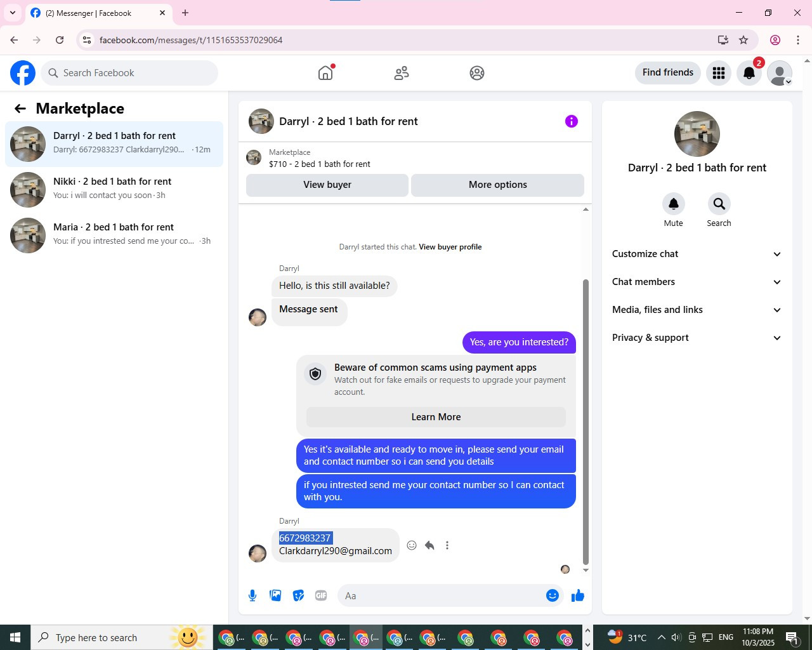
Task: Click the 'Yes, are you interested?' message
Action: click(520, 342)
